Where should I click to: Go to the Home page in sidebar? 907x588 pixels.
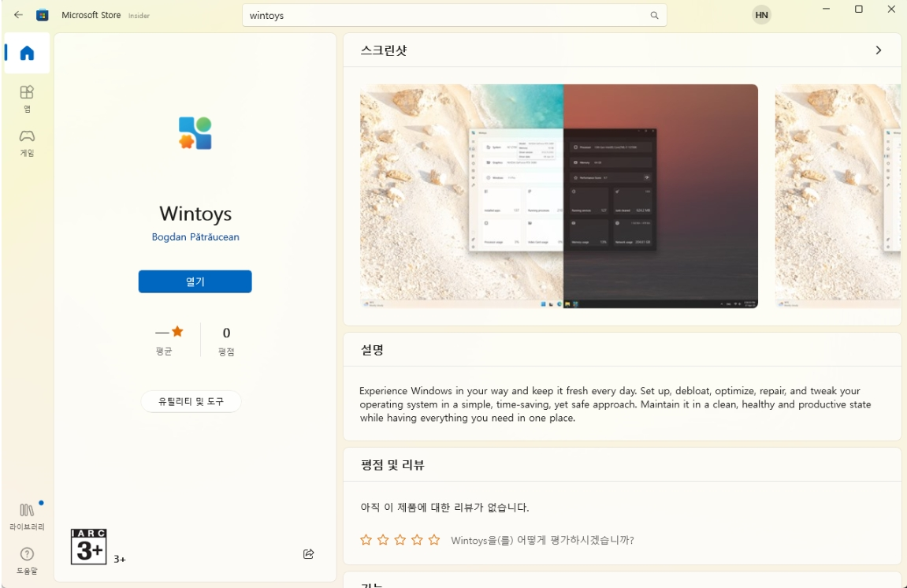pos(27,54)
